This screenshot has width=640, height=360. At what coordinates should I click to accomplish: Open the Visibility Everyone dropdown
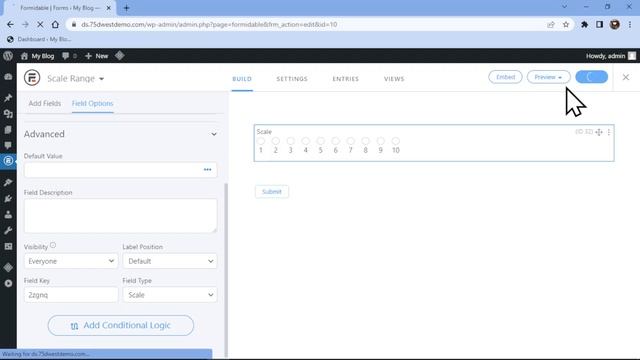pos(71,261)
